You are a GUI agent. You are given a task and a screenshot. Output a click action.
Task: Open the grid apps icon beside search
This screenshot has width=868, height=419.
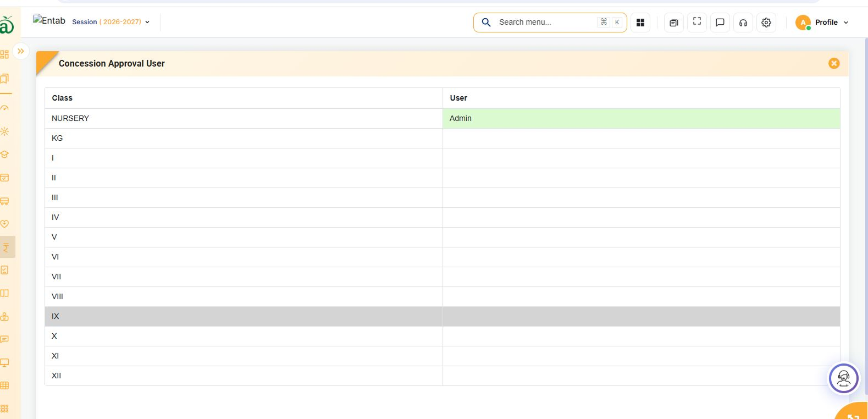tap(640, 23)
